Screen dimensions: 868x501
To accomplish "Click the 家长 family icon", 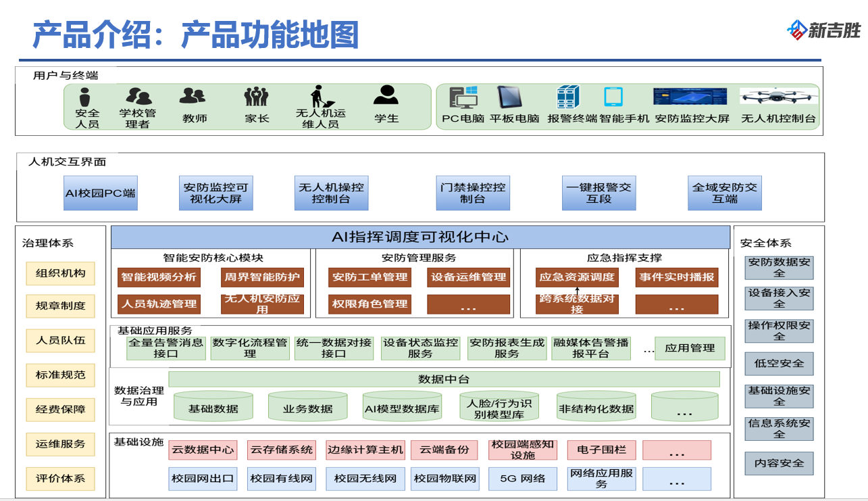I will pos(256,97).
